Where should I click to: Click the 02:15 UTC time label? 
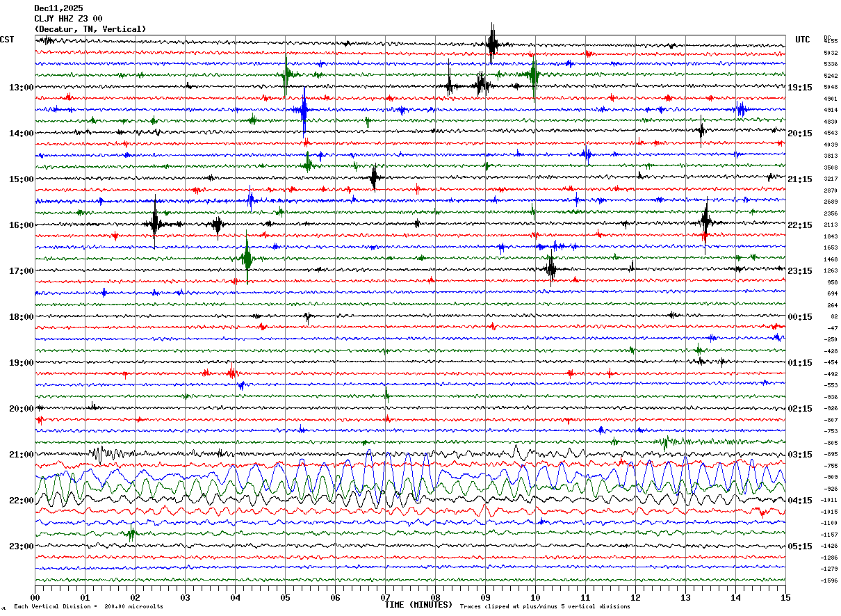tap(800, 409)
